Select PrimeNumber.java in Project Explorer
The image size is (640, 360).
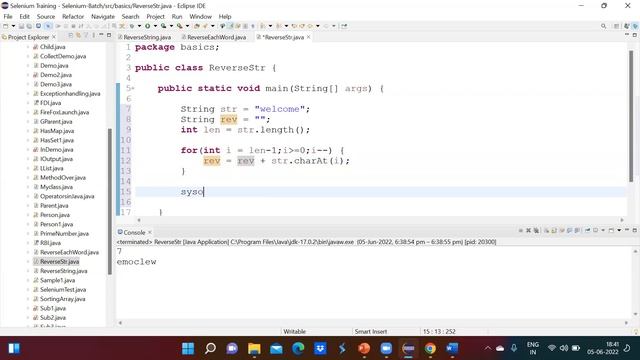point(64,234)
